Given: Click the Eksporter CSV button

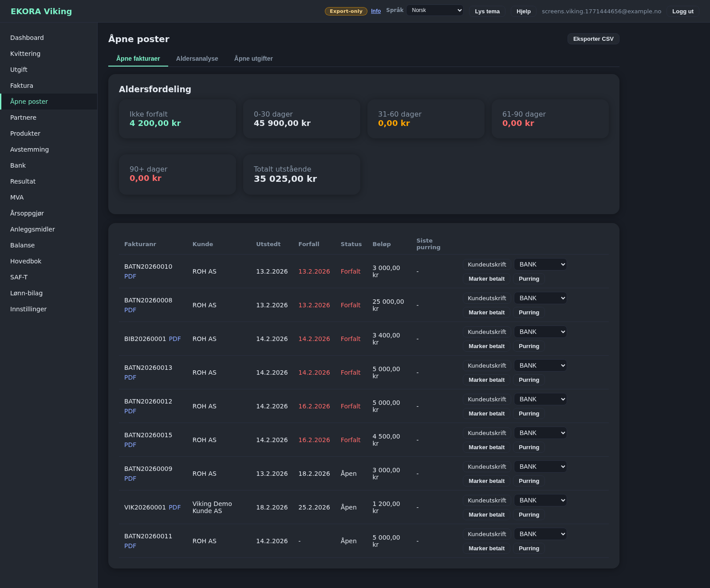Looking at the screenshot, I should [593, 39].
